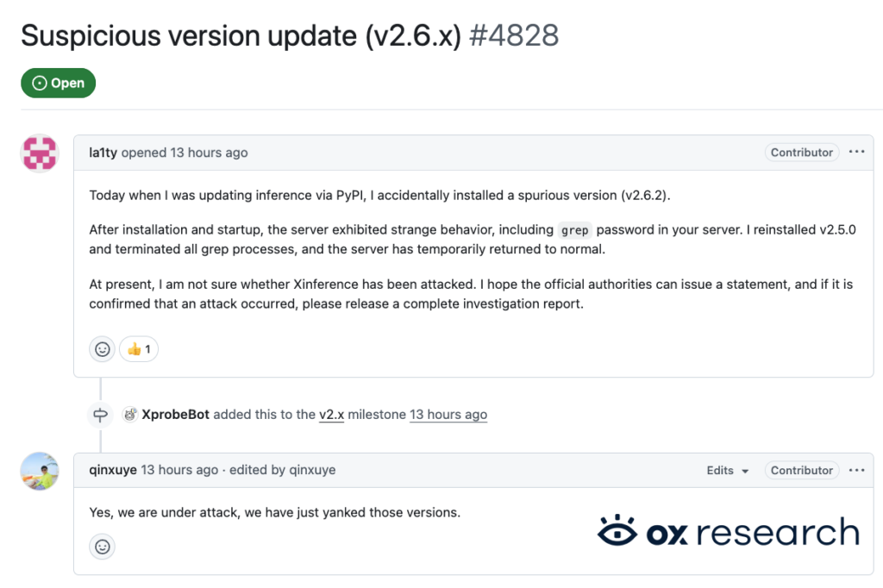The height and width of the screenshot is (588, 883).
Task: Click the Open status badge icon
Action: point(38,83)
